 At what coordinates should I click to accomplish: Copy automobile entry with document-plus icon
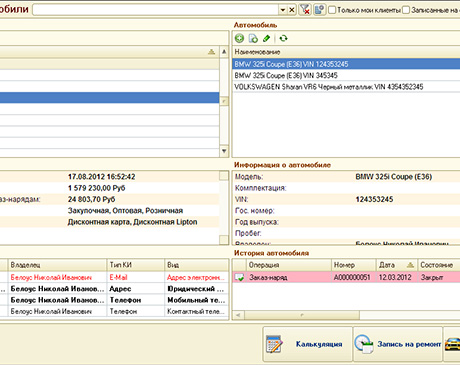253,38
